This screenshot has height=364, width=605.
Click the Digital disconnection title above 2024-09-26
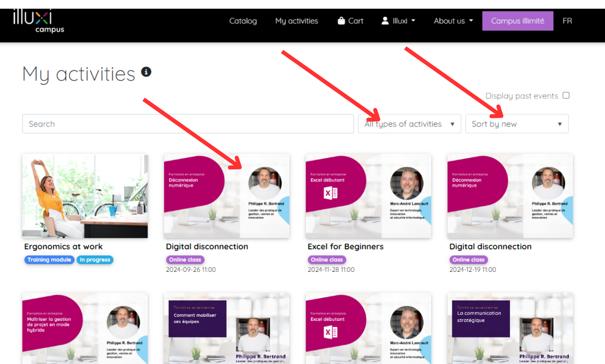point(207,247)
